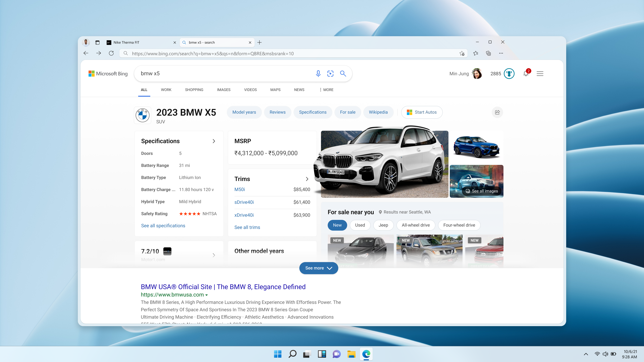The width and height of the screenshot is (644, 362).
Task: Open Windows Start menu
Action: coord(278,354)
